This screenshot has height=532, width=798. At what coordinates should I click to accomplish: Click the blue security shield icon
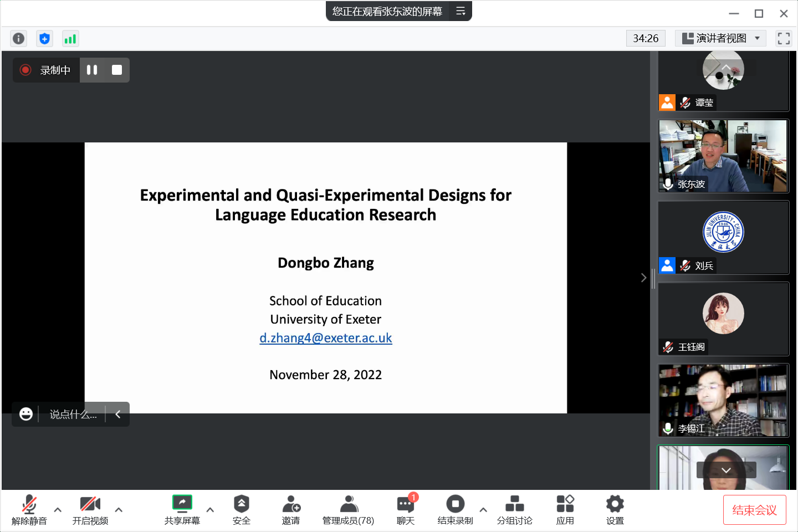(x=44, y=38)
